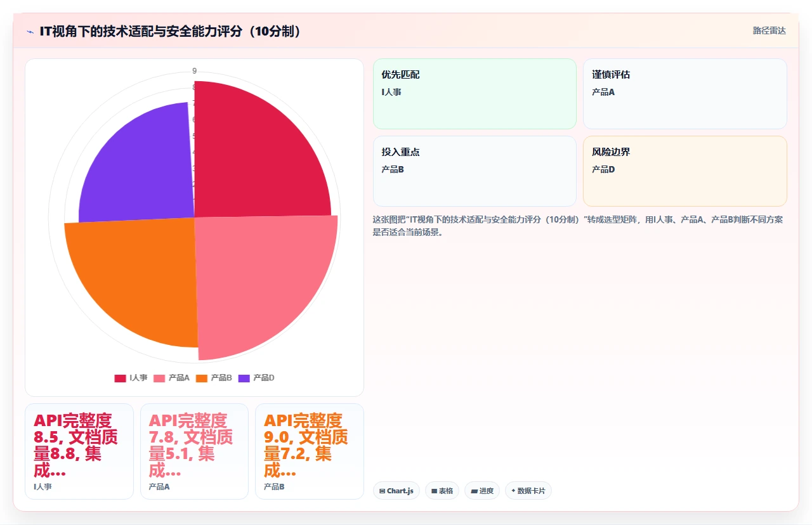Click the axis label 9 on chart
The width and height of the screenshot is (812, 525).
194,70
